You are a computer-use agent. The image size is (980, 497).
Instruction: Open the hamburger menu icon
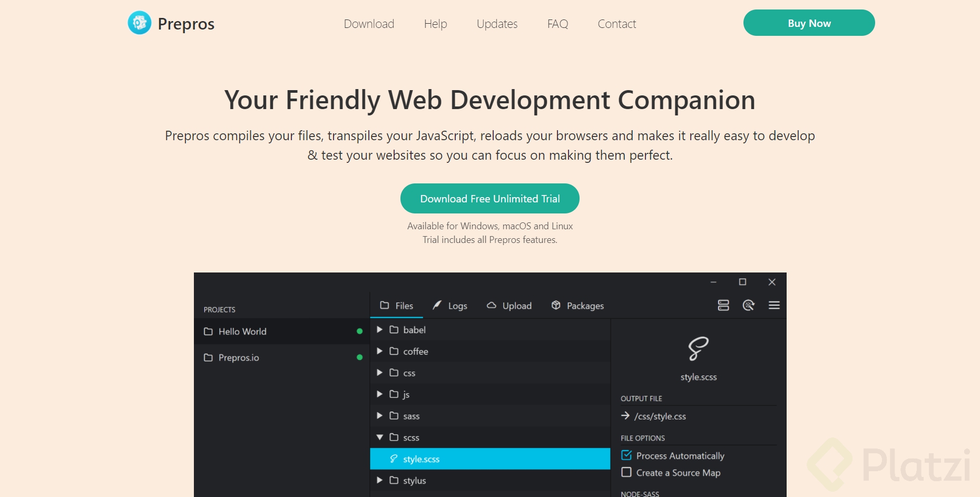click(x=774, y=305)
